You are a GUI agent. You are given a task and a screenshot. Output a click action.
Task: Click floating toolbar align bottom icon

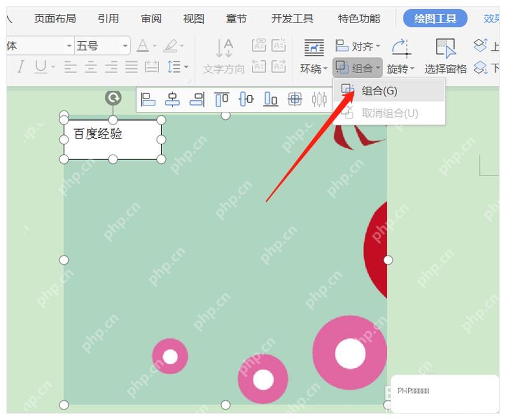(271, 99)
